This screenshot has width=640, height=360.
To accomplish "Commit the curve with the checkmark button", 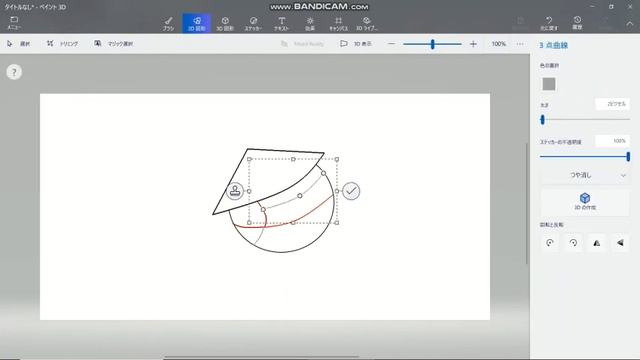I will click(x=351, y=191).
